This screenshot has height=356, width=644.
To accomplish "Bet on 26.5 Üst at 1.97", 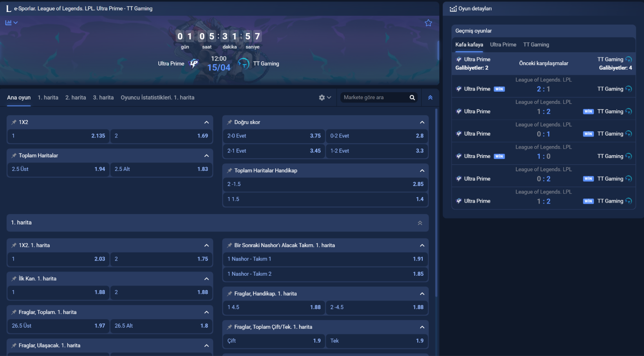I will click(x=58, y=326).
